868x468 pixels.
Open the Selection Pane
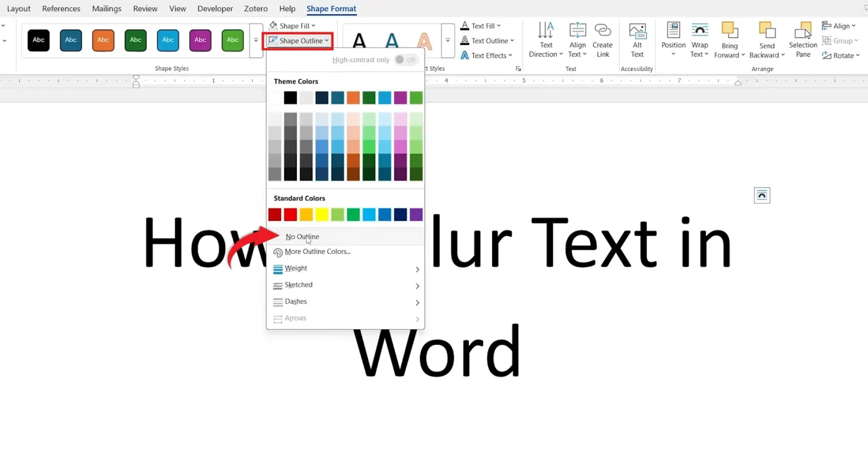click(803, 40)
